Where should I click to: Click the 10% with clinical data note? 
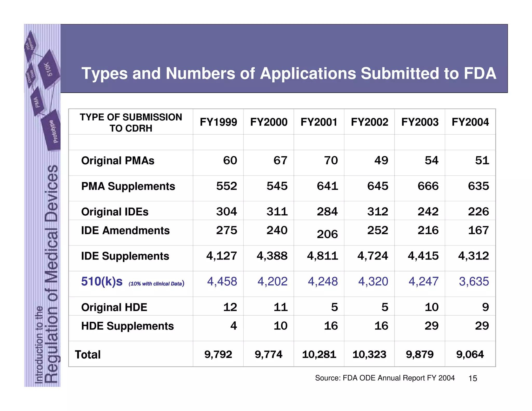pyautogui.click(x=156, y=284)
